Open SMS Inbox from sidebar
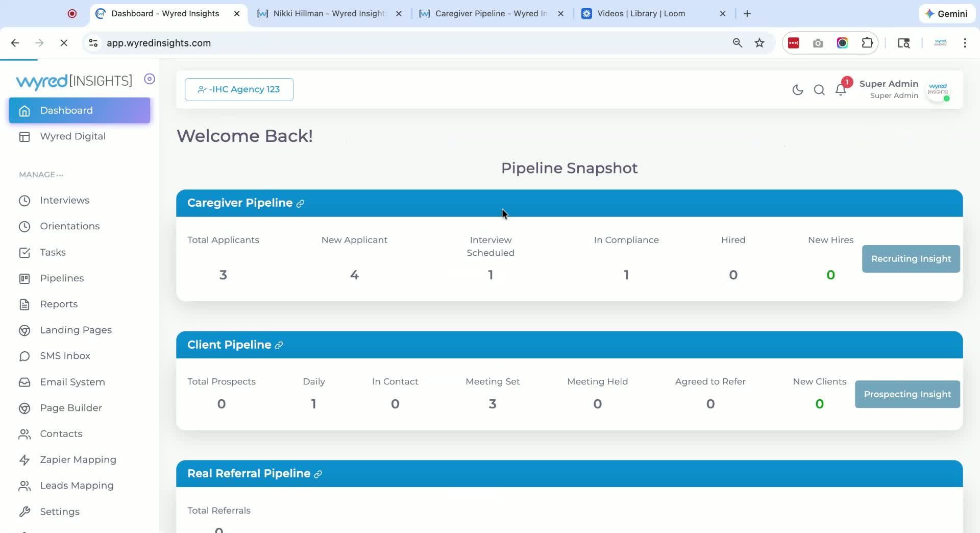Viewport: 980px width, 533px height. click(x=65, y=356)
